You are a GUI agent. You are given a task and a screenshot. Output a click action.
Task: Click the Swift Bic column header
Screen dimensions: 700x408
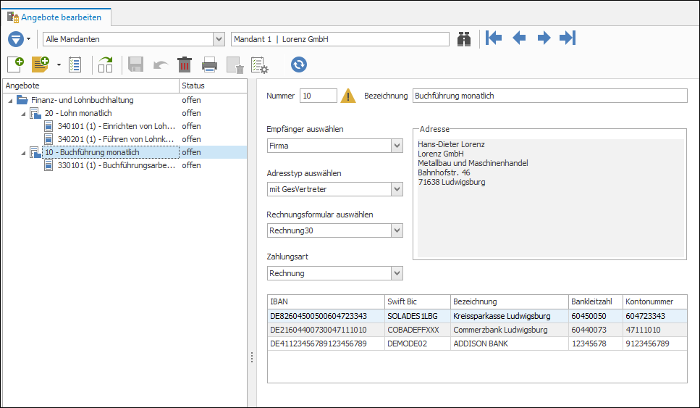[x=417, y=302]
